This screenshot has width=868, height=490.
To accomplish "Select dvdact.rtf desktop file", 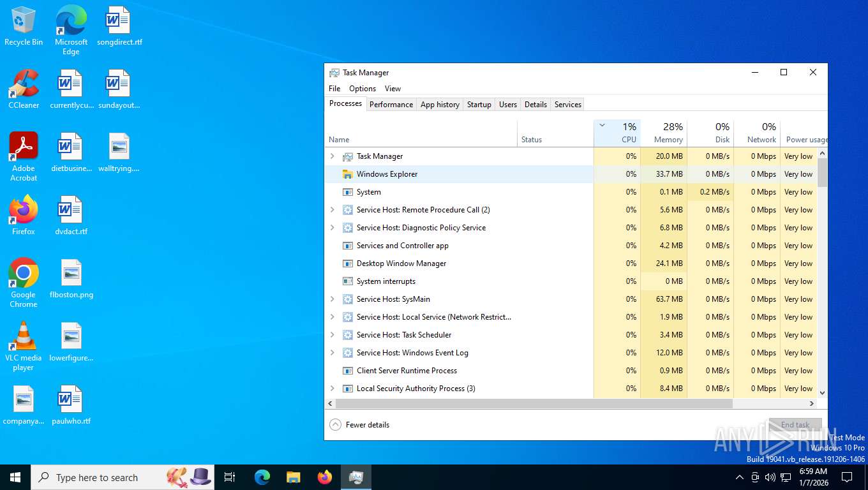I will (71, 216).
